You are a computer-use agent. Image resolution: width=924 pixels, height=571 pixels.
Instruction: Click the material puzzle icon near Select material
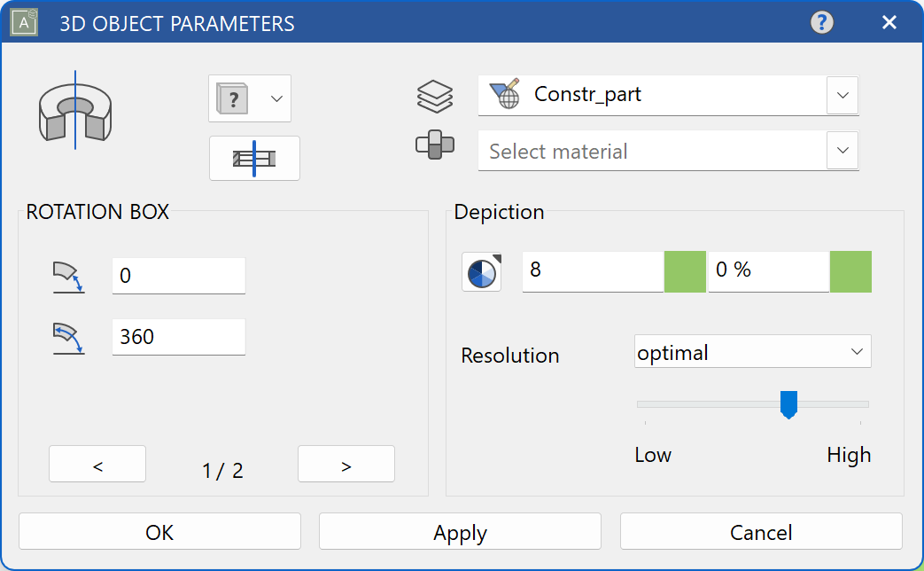(x=436, y=146)
